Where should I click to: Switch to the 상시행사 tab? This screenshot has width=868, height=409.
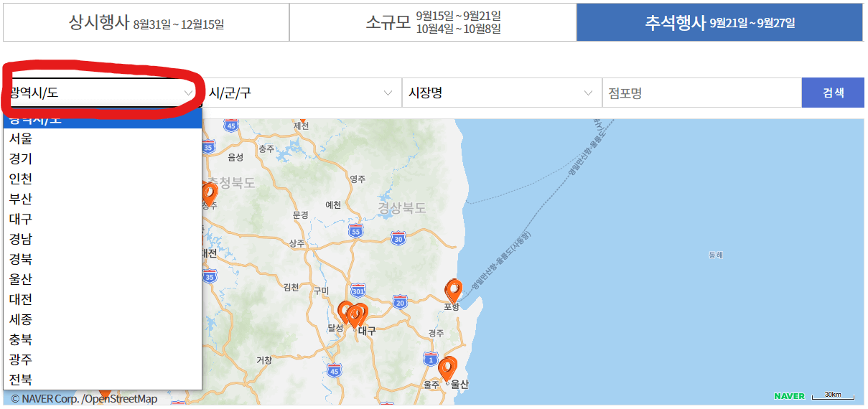pos(146,22)
